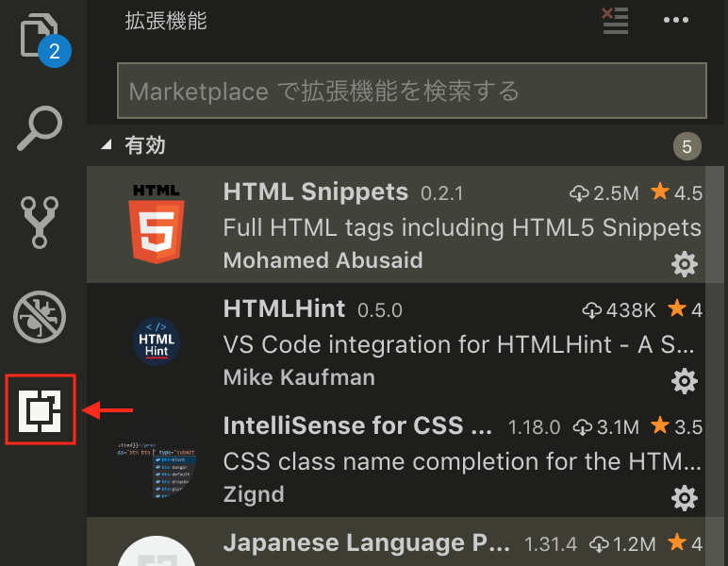The width and height of the screenshot is (728, 566).
Task: Clear extensions search results icon
Action: coord(615,21)
